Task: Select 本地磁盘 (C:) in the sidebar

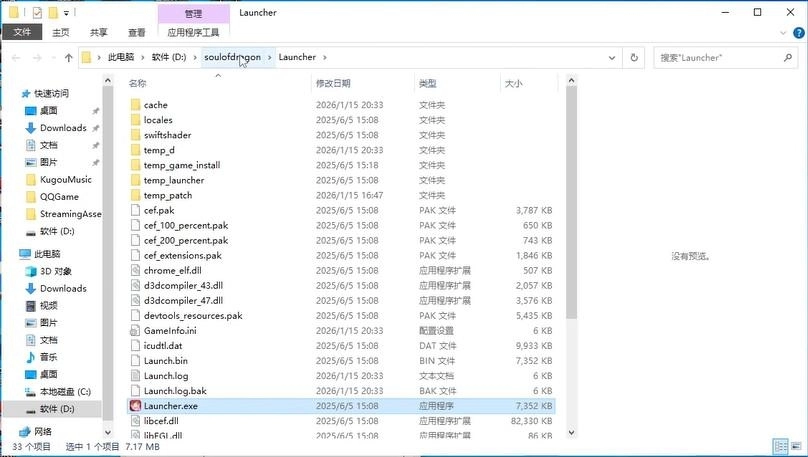Action: 65,392
